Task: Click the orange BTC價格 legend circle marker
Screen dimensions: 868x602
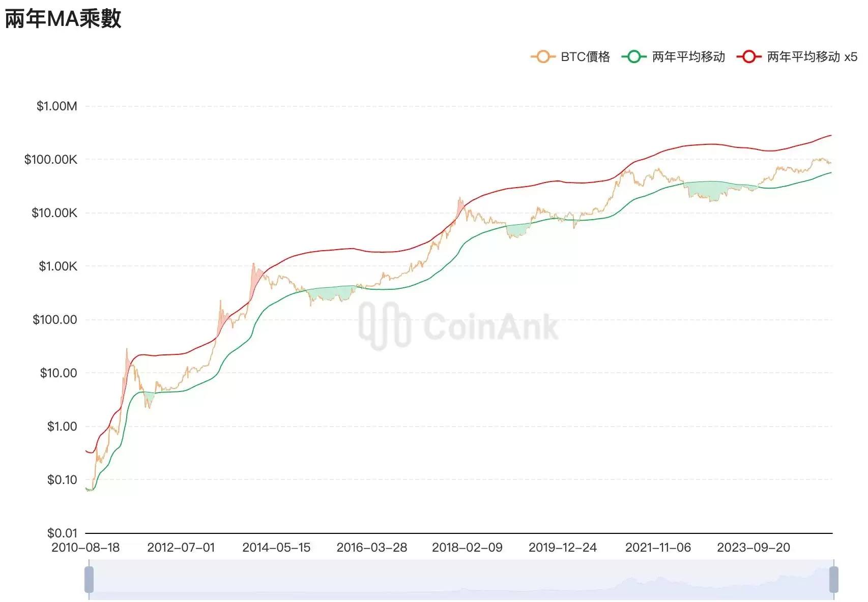Action: pos(543,56)
